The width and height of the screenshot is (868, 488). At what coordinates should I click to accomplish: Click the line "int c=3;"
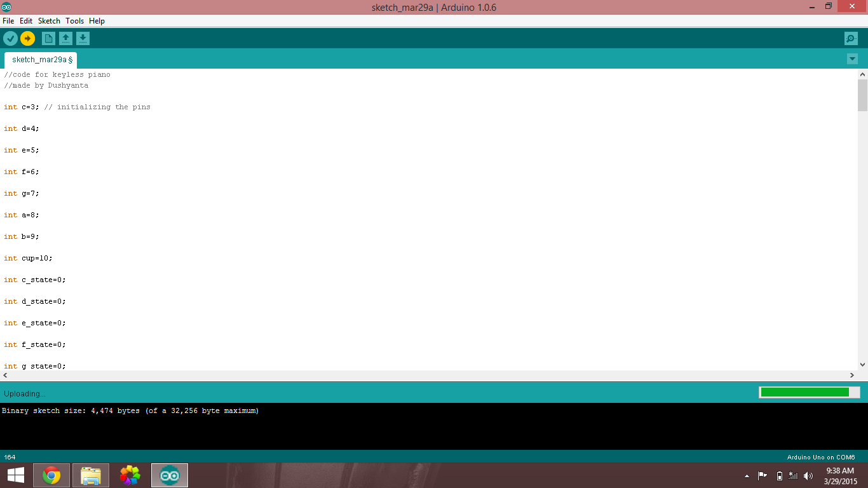[22, 107]
